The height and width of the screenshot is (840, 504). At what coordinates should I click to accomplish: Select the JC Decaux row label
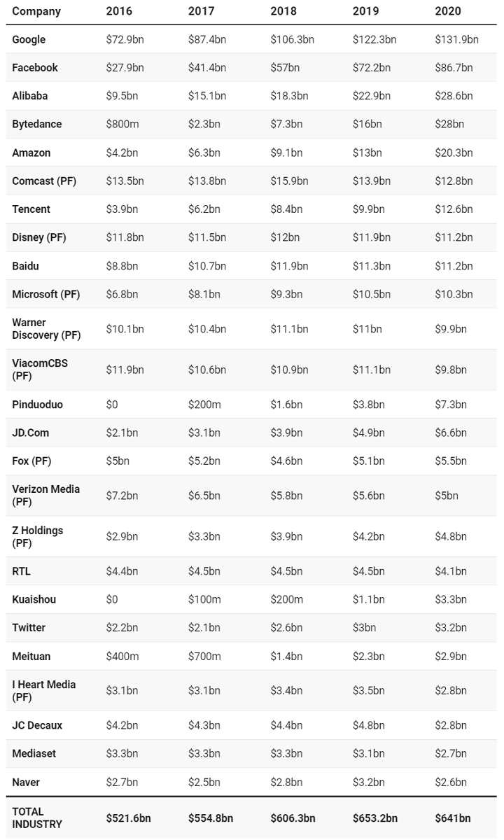[37, 725]
